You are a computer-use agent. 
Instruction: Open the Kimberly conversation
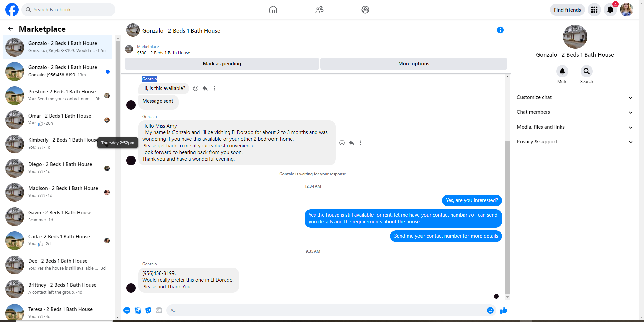click(x=58, y=144)
